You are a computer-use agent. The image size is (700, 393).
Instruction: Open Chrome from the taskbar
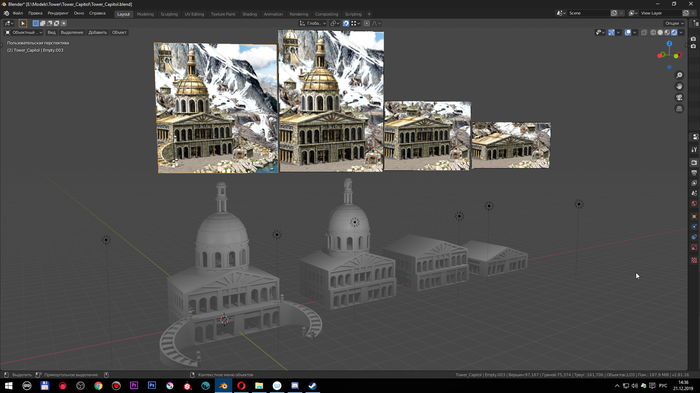[x=98, y=386]
